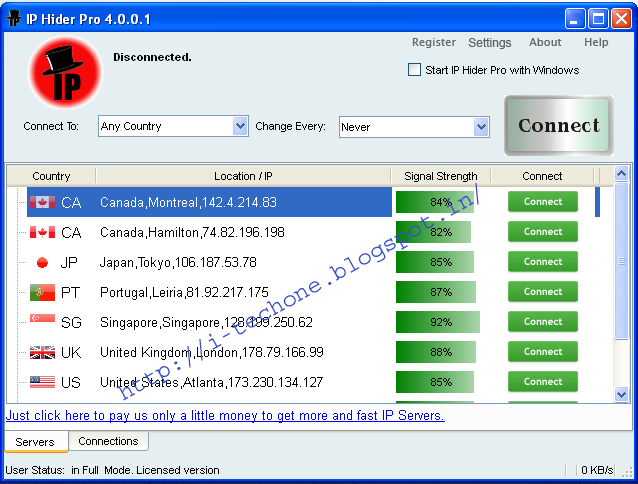Connect to the United States Atlanta server
This screenshot has width=638, height=484.
[x=543, y=382]
